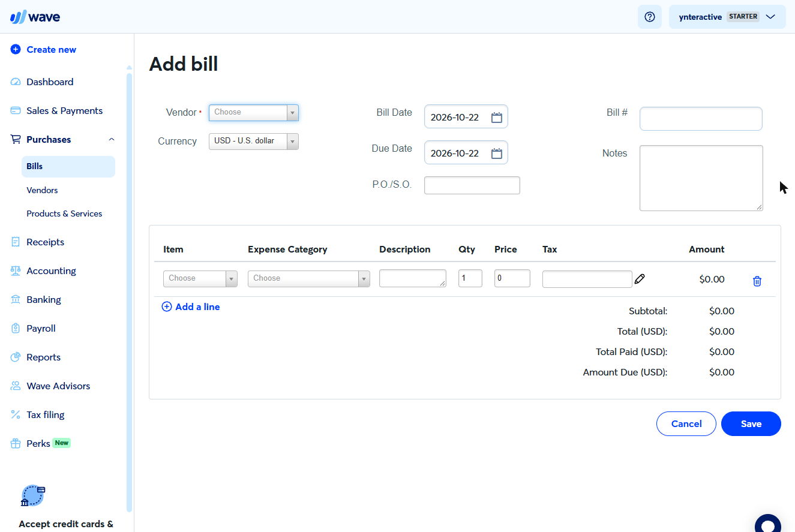Click the Perks gift icon
The height and width of the screenshot is (532, 795).
click(16, 444)
